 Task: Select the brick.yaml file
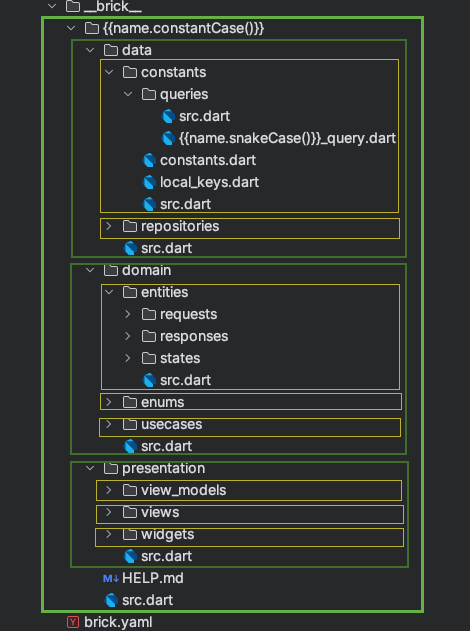click(118, 622)
